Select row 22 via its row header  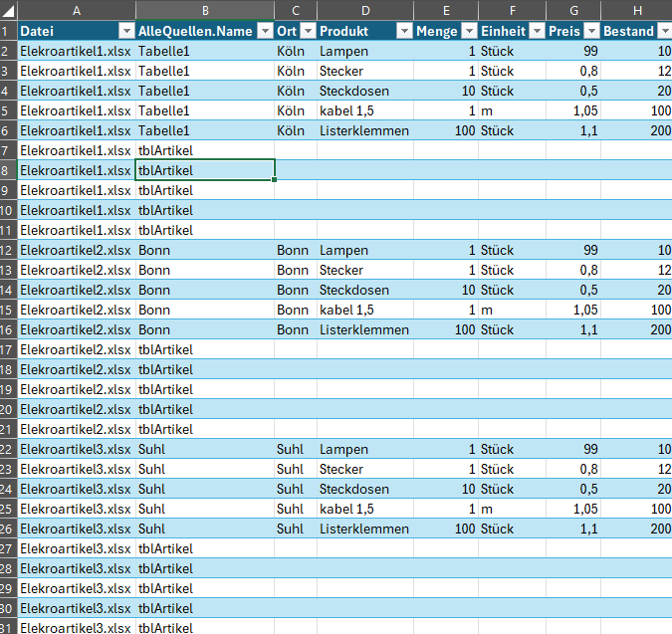8,449
